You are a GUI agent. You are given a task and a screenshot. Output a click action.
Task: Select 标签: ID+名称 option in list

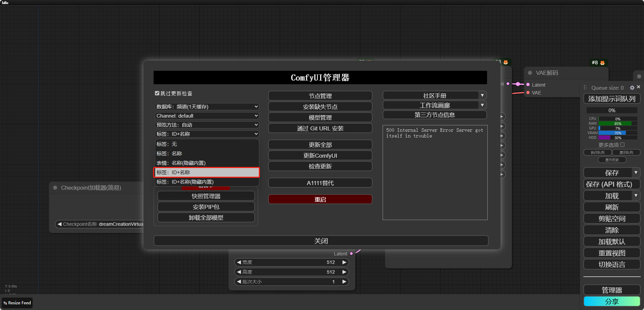(207, 172)
